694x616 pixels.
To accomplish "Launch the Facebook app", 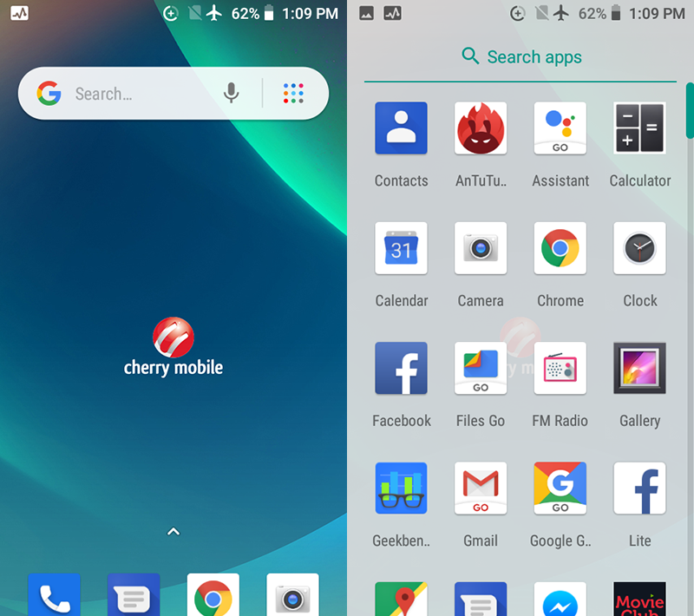I will (401, 368).
